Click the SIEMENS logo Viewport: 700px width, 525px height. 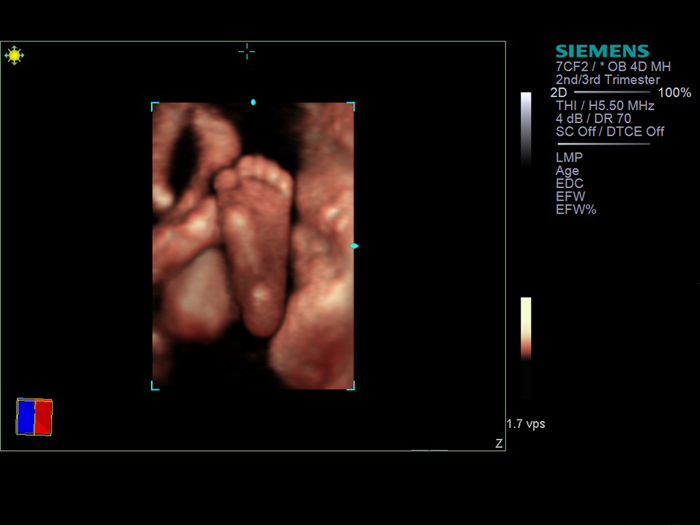(x=602, y=51)
